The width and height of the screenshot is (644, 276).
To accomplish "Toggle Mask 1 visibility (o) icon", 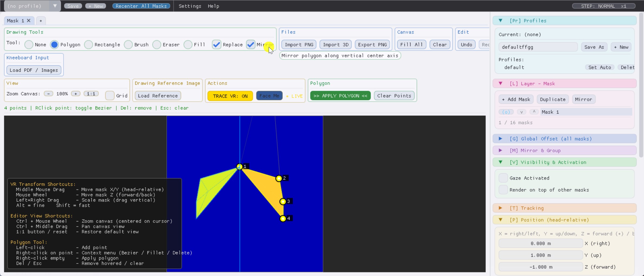I will pos(506,112).
